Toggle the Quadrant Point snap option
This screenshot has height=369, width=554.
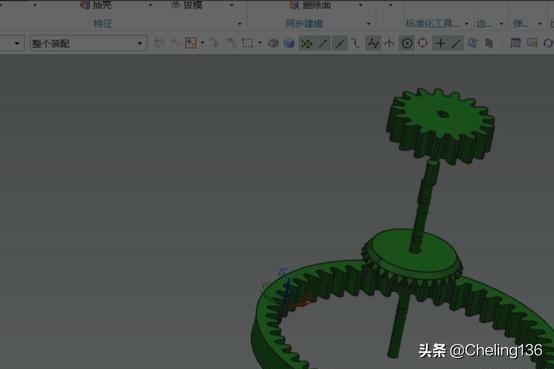coord(423,43)
